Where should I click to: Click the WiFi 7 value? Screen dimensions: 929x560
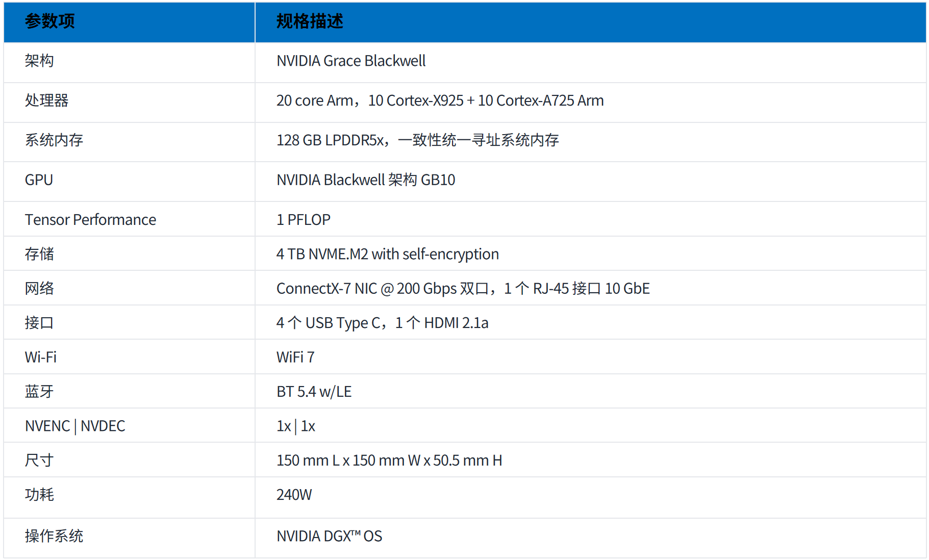[x=295, y=357]
